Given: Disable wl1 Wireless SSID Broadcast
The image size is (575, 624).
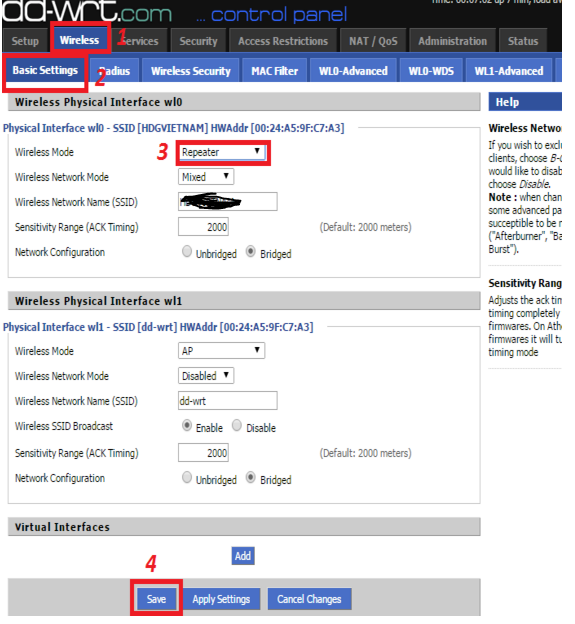Looking at the screenshot, I should point(237,425).
